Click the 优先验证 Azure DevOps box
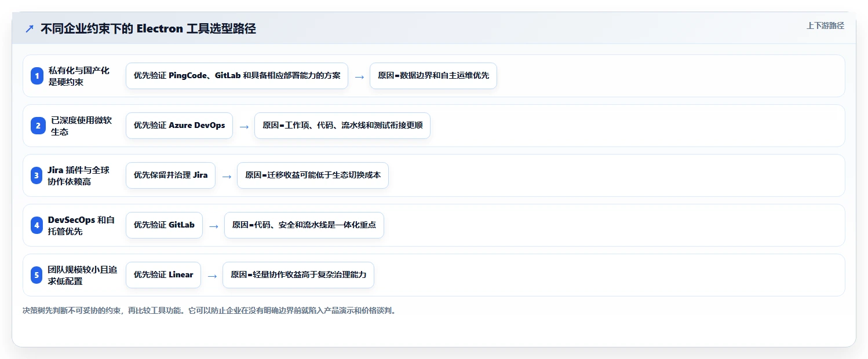Screen dimensions: 868x359 click(179, 126)
